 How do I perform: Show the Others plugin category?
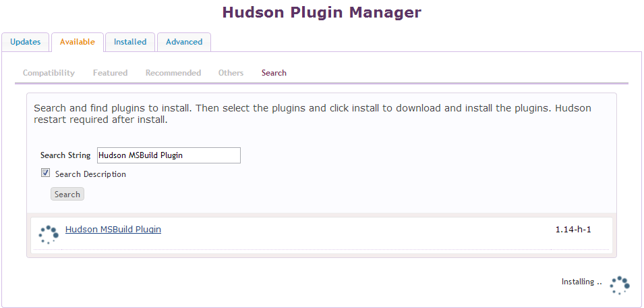[231, 73]
